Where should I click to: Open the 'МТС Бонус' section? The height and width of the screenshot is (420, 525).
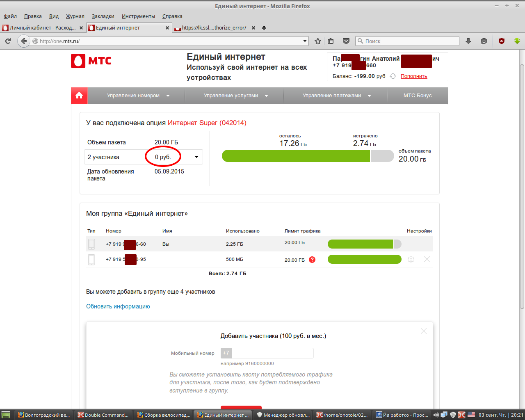(x=418, y=96)
